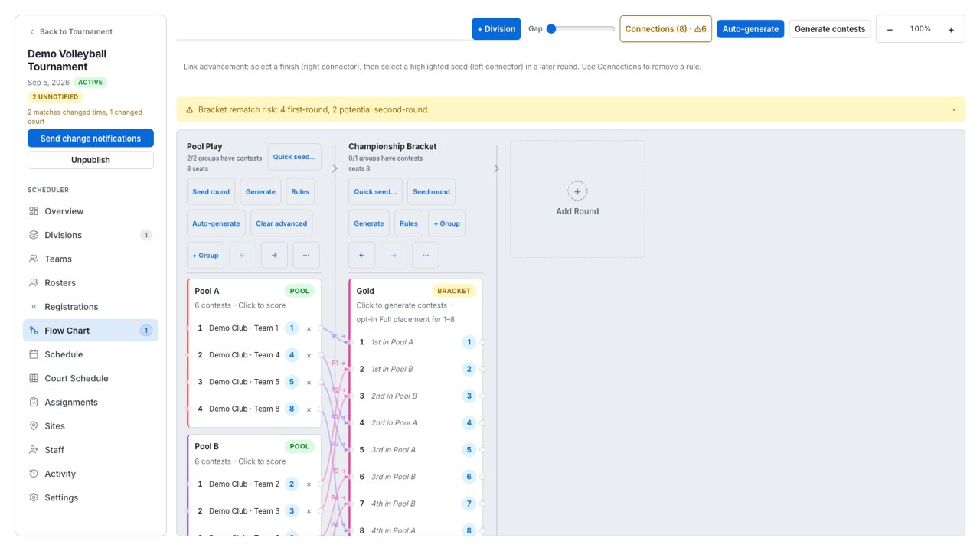Screen dimensions: 980x551
Task: Open the Divisions page
Action: (90, 235)
